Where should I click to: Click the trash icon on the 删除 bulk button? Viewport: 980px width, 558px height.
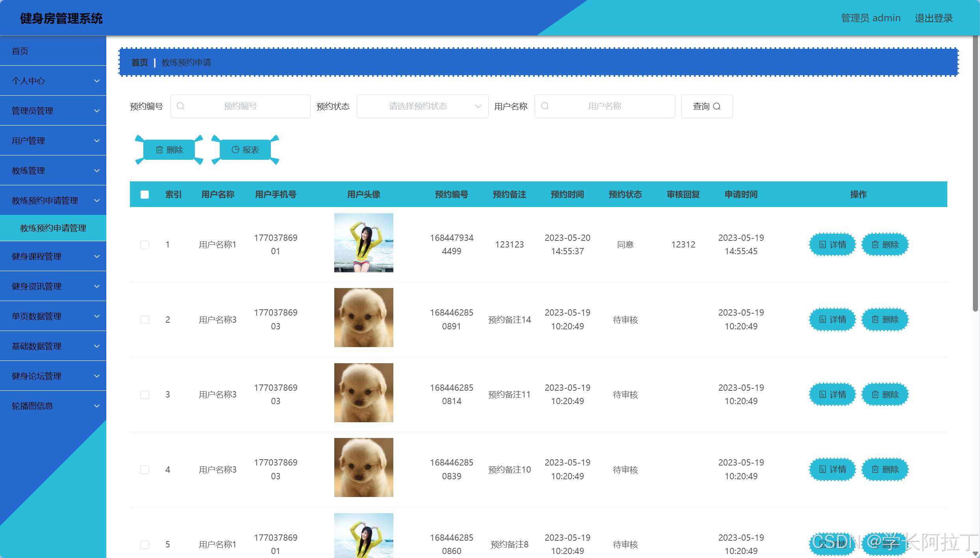pos(159,150)
